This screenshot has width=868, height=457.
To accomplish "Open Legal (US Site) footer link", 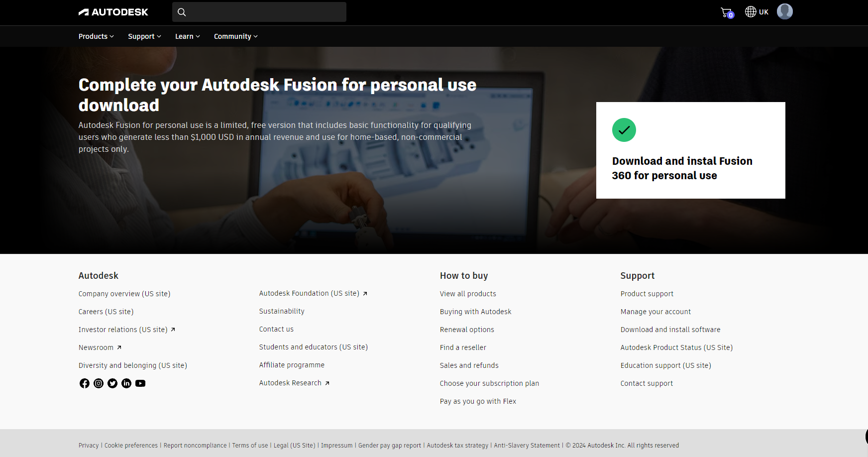I will (x=295, y=446).
